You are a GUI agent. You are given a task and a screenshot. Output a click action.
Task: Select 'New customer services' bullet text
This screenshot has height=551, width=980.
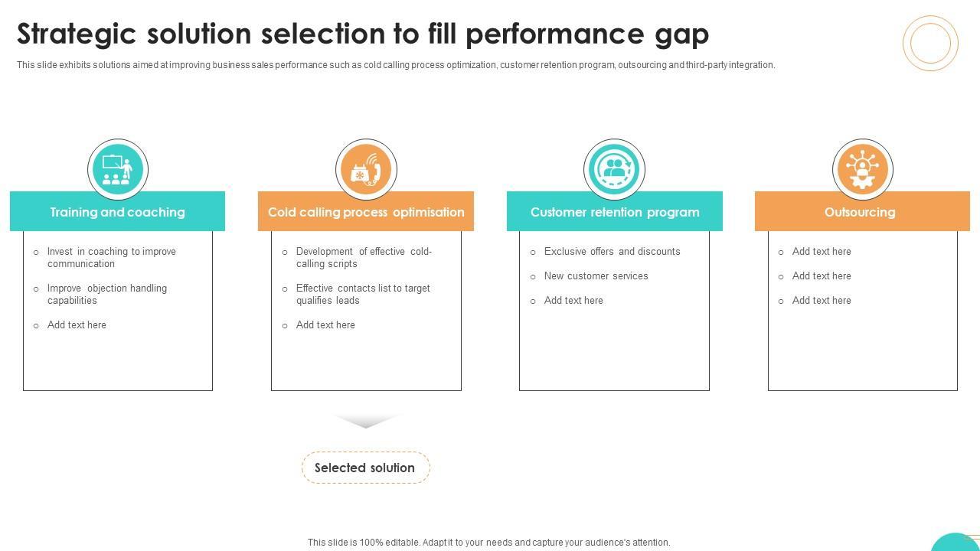pos(596,275)
